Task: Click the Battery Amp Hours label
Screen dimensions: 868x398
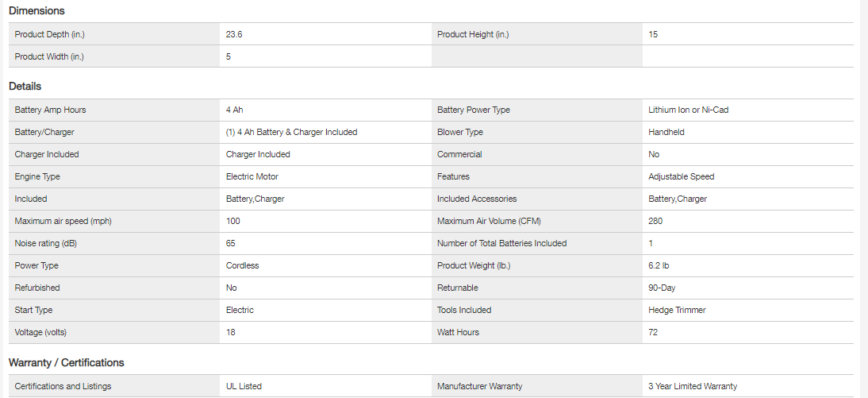Action: coord(50,110)
